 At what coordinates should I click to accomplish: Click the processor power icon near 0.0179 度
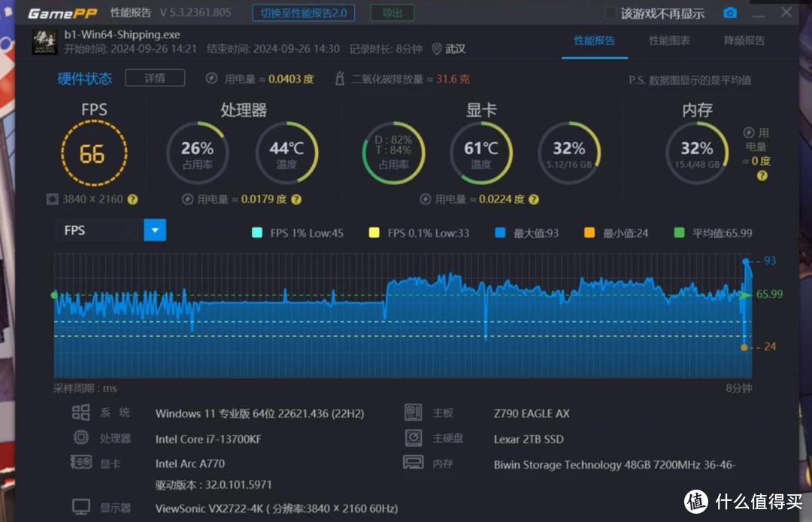(187, 199)
